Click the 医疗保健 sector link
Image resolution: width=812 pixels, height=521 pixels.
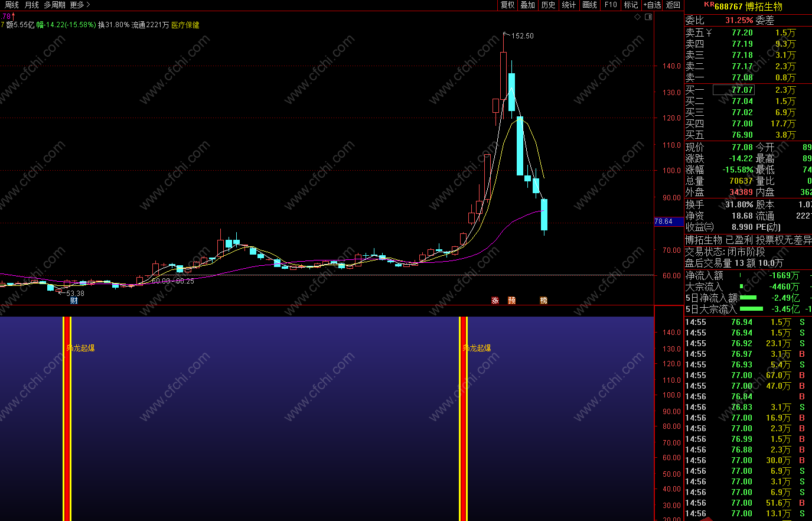tap(185, 25)
